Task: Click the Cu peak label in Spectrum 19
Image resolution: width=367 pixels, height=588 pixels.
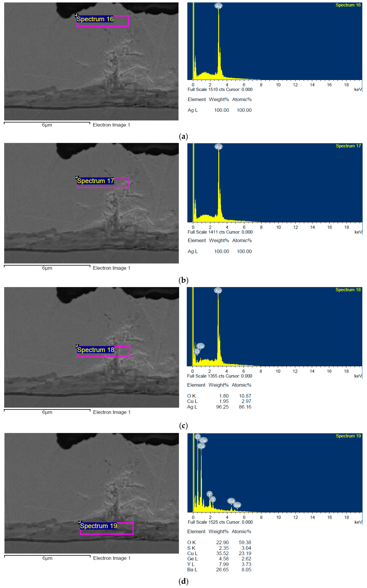Action: click(201, 446)
